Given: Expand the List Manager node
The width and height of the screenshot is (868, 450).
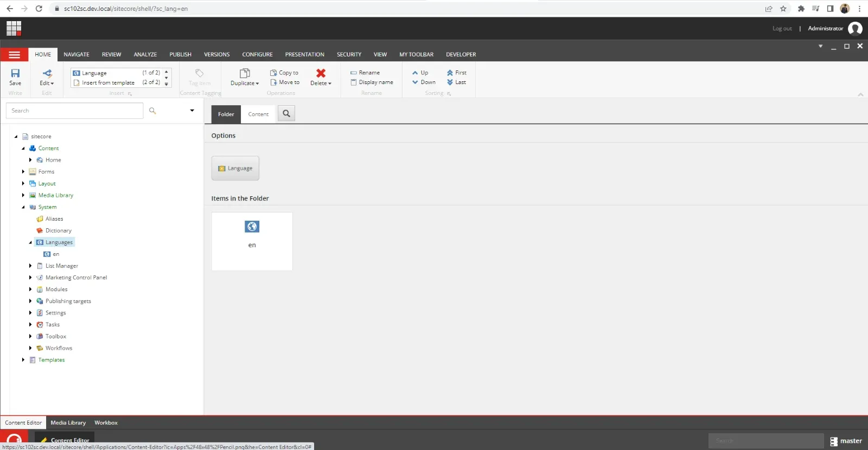Looking at the screenshot, I should (x=30, y=266).
